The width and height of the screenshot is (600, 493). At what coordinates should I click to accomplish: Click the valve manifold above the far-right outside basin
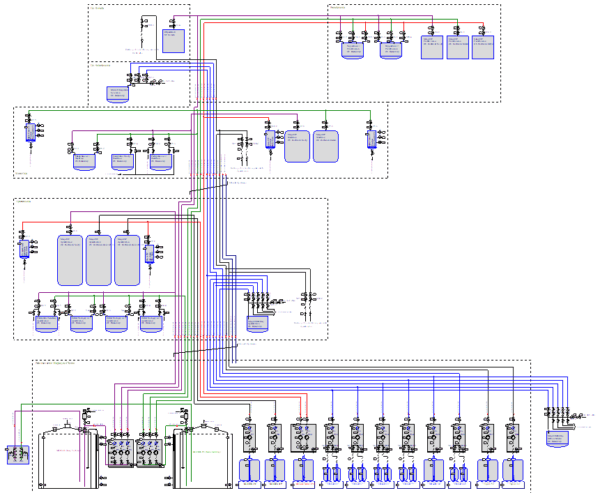[x=561, y=417]
